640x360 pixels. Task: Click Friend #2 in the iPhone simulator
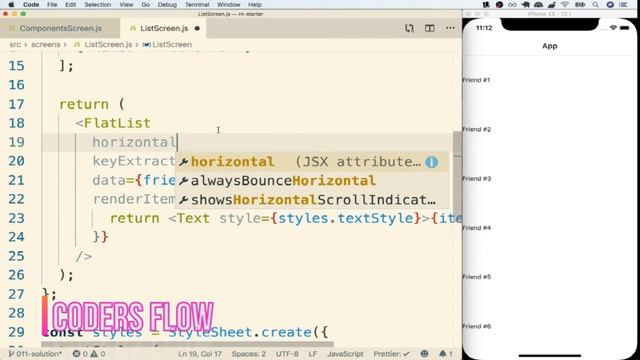(x=476, y=129)
